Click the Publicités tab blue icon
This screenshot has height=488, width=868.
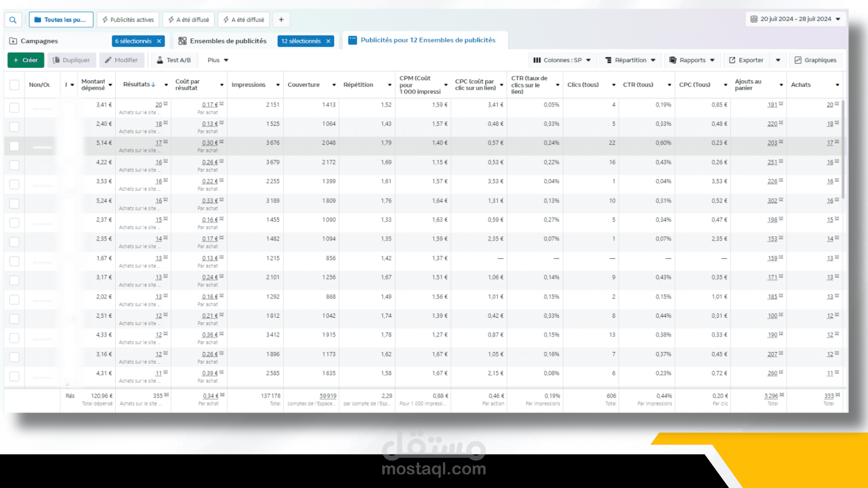click(x=353, y=40)
